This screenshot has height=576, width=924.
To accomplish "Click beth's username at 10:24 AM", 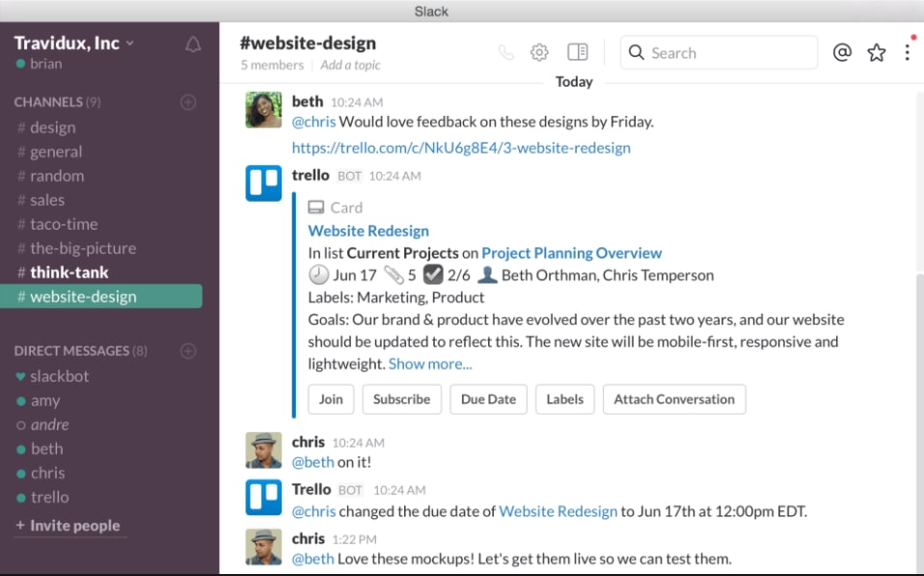I will tap(308, 101).
